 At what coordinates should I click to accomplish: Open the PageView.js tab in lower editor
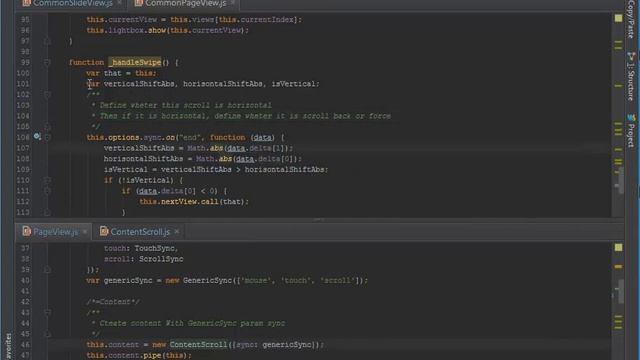pyautogui.click(x=55, y=232)
